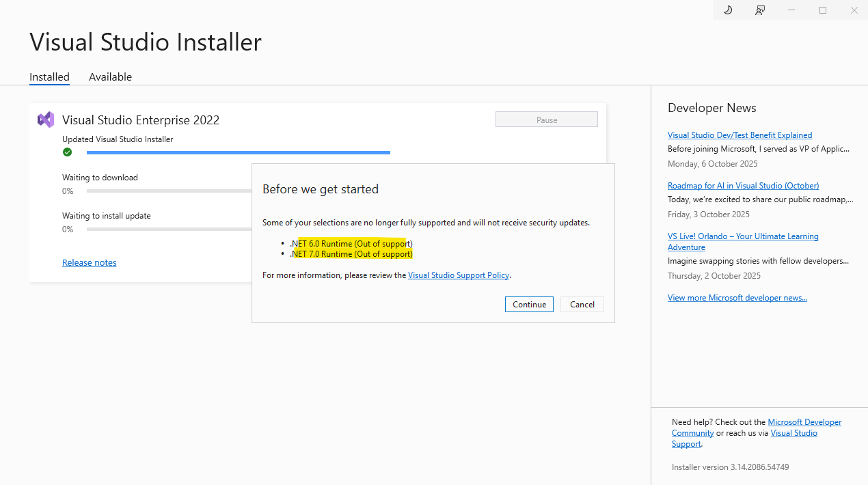868x485 pixels.
Task: Open VS Live! Orlando news article
Action: 743,242
